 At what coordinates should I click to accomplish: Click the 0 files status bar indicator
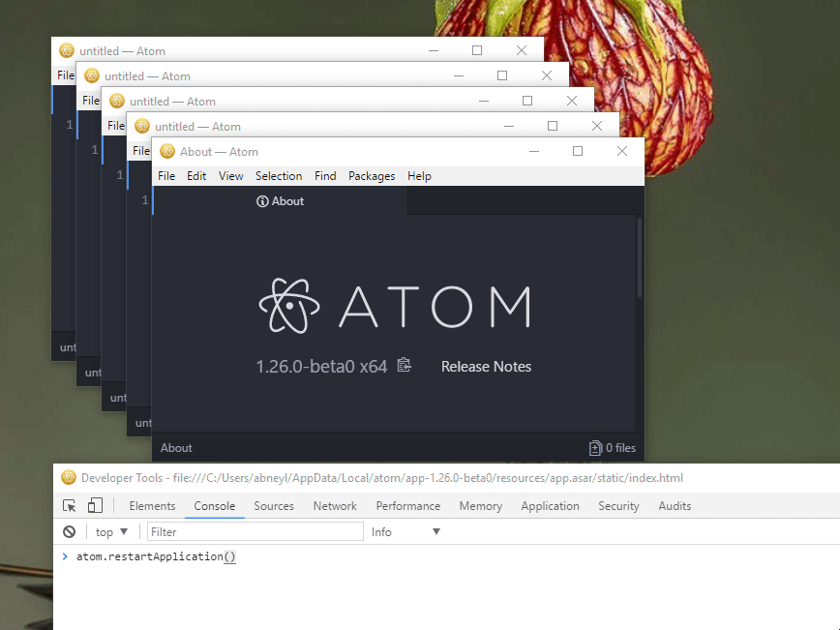[x=613, y=448]
